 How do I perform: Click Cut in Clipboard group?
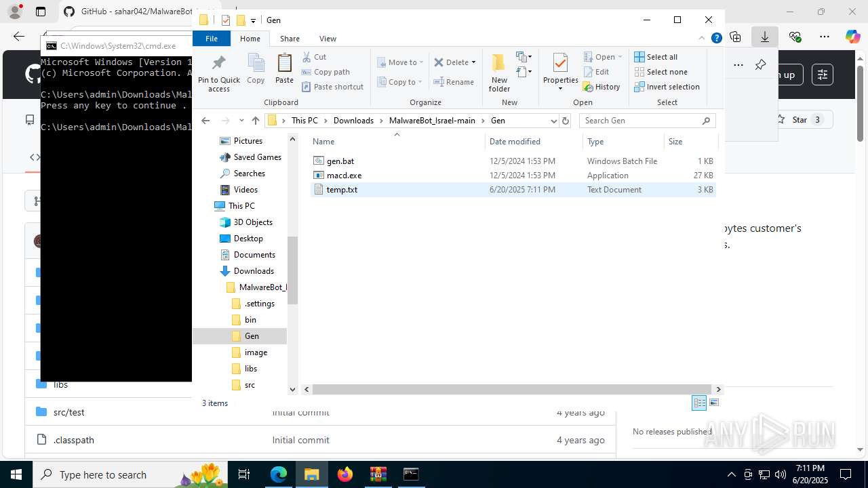[314, 57]
